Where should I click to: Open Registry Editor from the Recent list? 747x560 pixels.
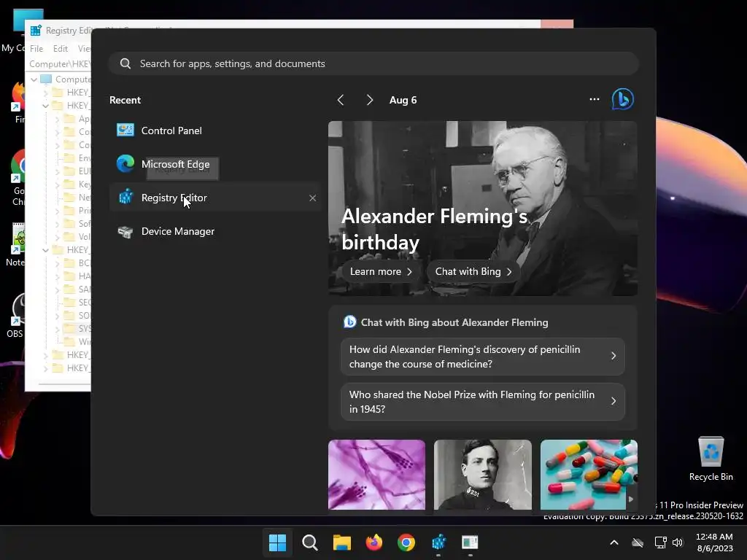(215, 198)
